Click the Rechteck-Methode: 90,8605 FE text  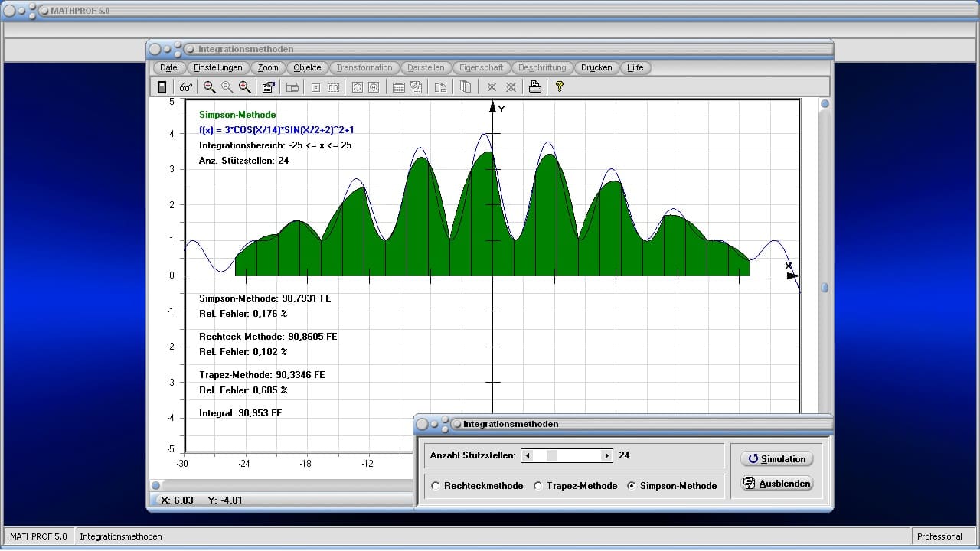[x=268, y=337]
